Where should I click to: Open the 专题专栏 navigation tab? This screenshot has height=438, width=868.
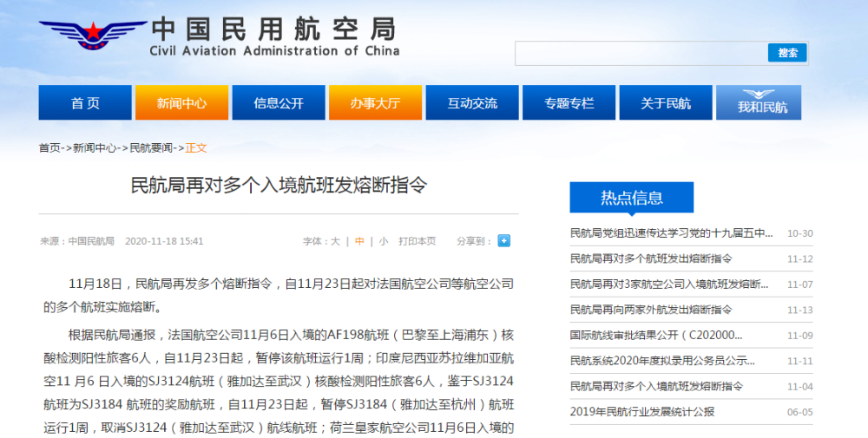[x=569, y=103]
